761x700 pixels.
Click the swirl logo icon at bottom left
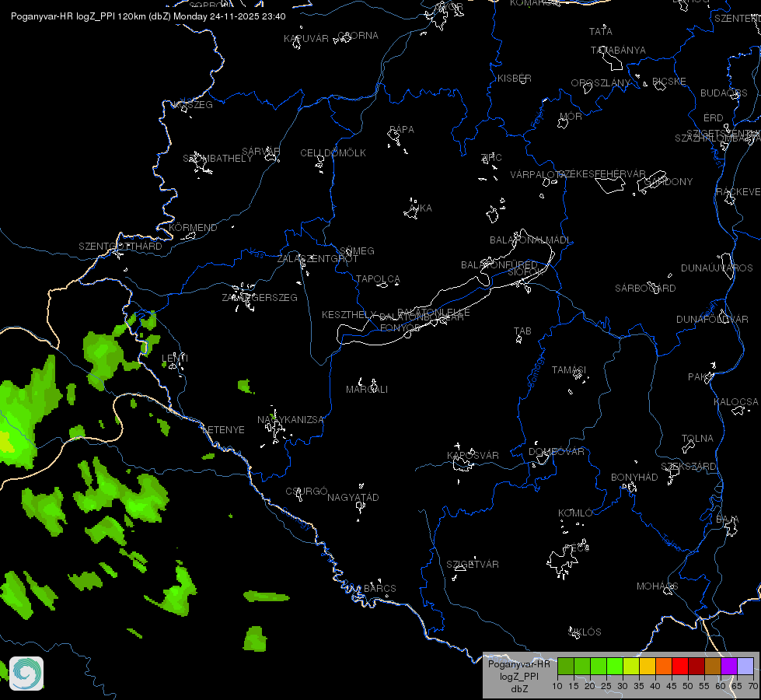[x=26, y=674]
